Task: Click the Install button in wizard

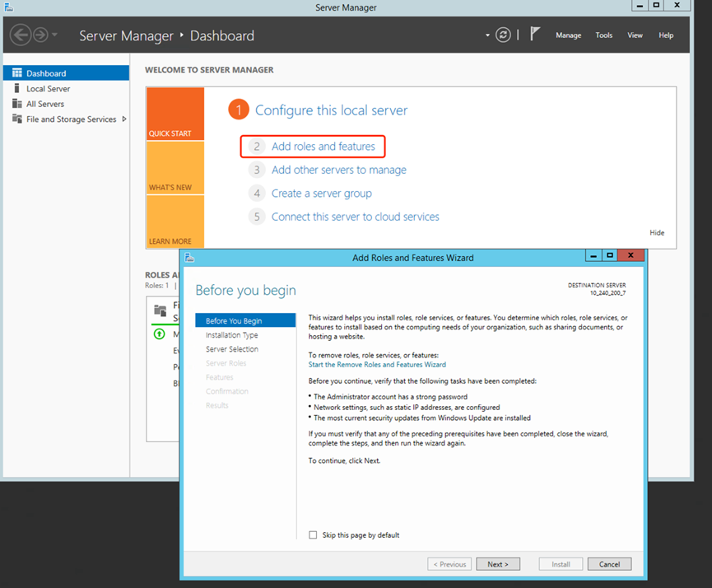Action: (561, 564)
